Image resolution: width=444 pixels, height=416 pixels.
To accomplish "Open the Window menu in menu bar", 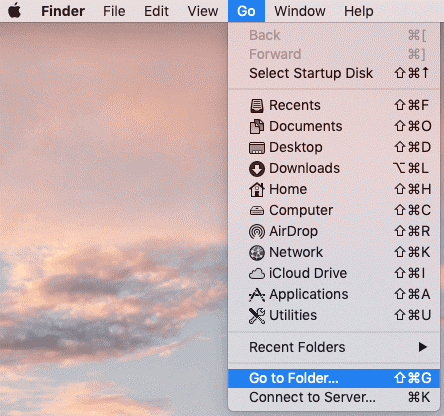I will [x=300, y=11].
